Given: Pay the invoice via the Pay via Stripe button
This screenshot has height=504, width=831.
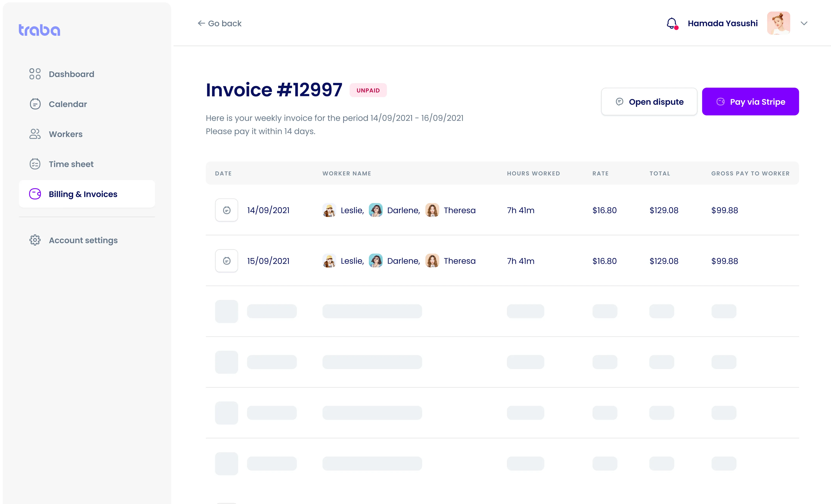Looking at the screenshot, I should tap(750, 101).
